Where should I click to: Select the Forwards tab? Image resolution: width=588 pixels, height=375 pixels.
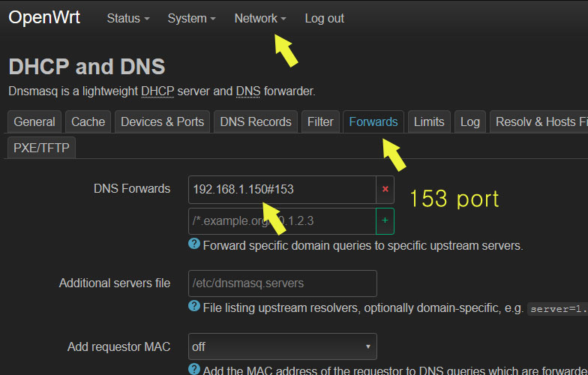point(373,121)
